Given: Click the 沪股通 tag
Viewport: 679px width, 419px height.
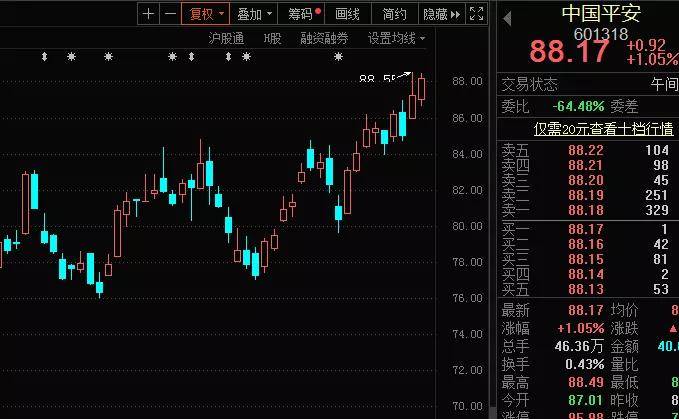Looking at the screenshot, I should (x=226, y=39).
